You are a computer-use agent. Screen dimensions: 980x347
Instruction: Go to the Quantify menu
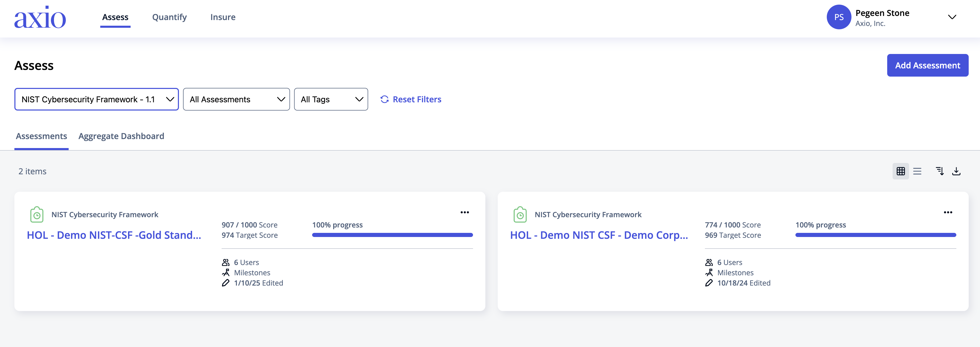[x=169, y=17]
